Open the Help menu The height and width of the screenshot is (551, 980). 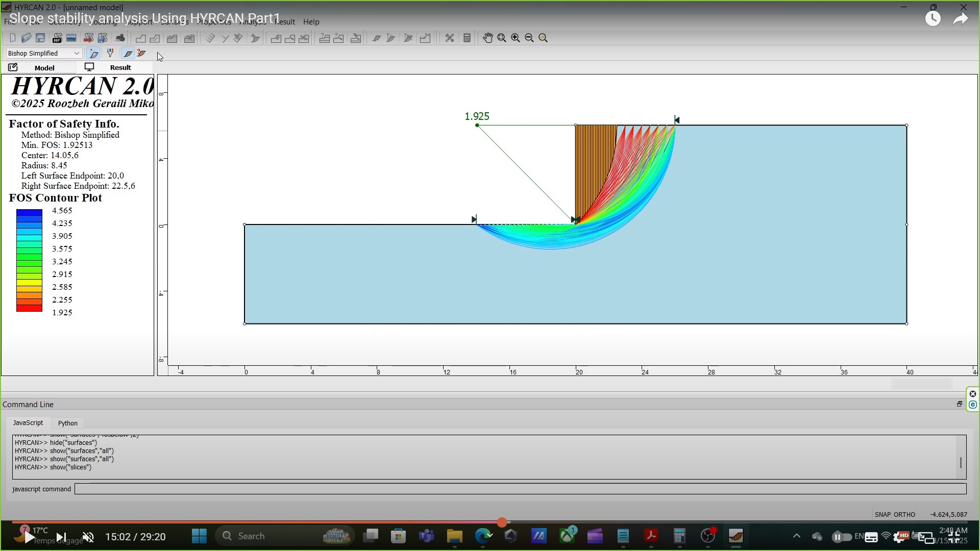[311, 22]
